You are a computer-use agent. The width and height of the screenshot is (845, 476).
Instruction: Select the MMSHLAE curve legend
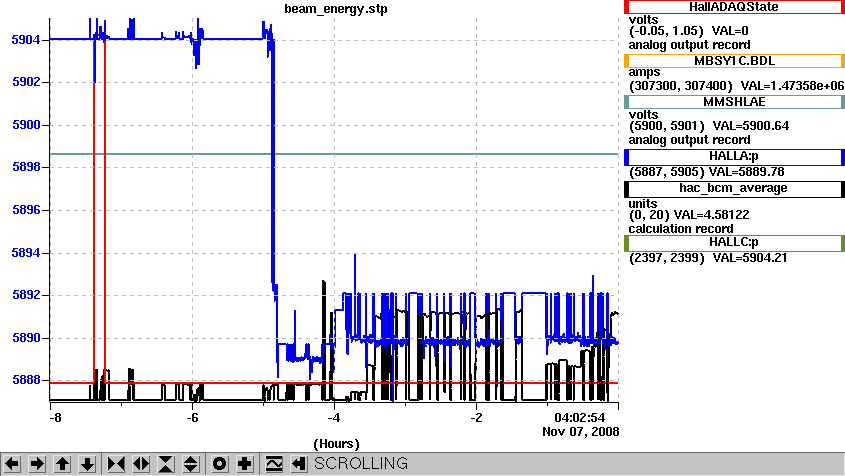tap(734, 102)
